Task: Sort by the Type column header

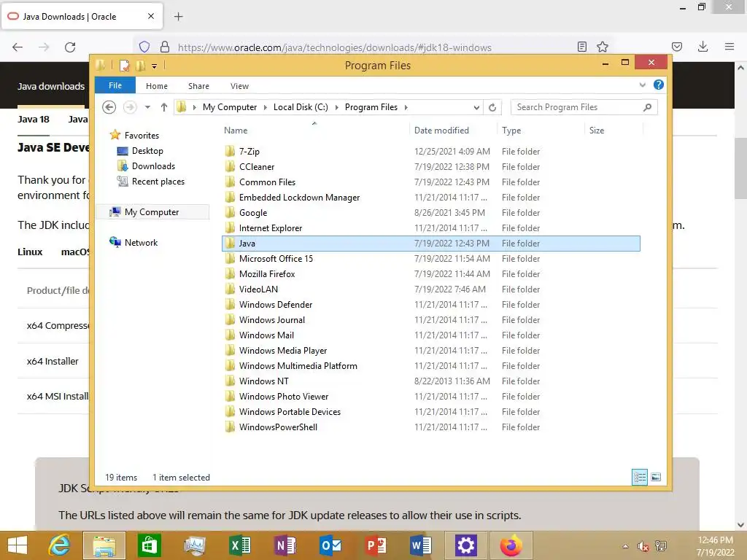Action: [x=511, y=130]
